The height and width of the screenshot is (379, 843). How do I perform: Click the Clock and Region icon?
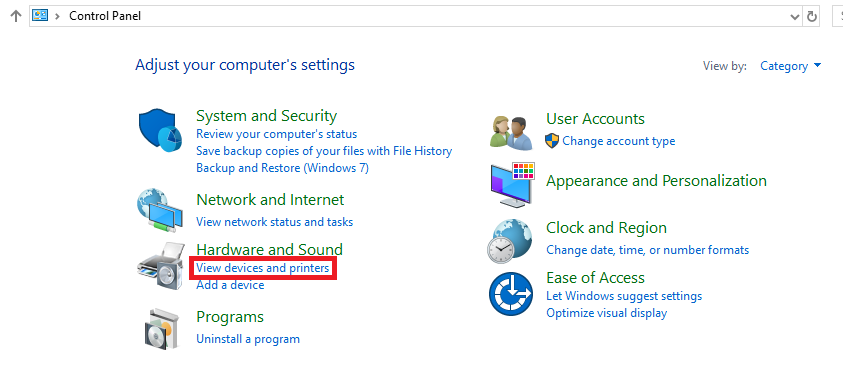click(x=510, y=240)
